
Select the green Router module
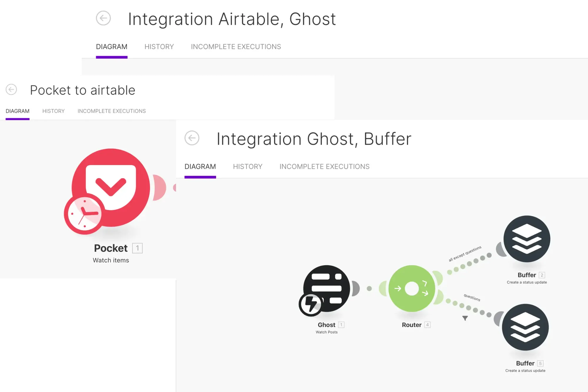point(412,288)
